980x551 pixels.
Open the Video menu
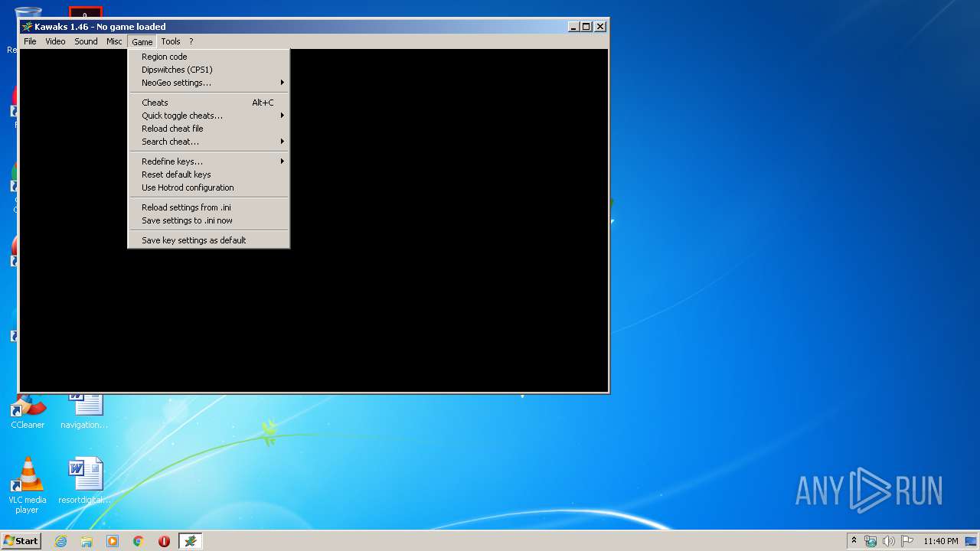tap(55, 41)
